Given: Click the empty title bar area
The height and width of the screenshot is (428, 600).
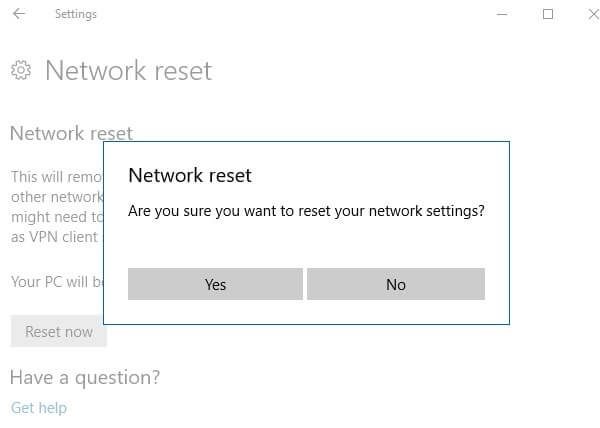Looking at the screenshot, I should tap(300, 14).
